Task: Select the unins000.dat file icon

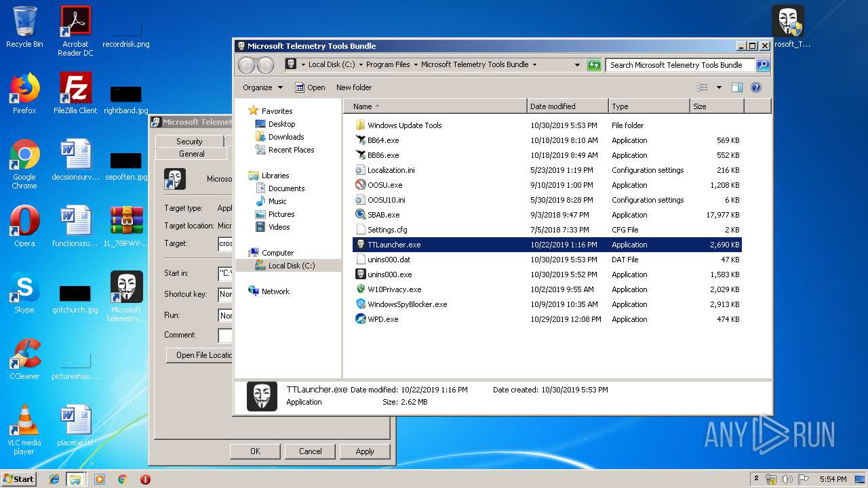Action: click(361, 260)
